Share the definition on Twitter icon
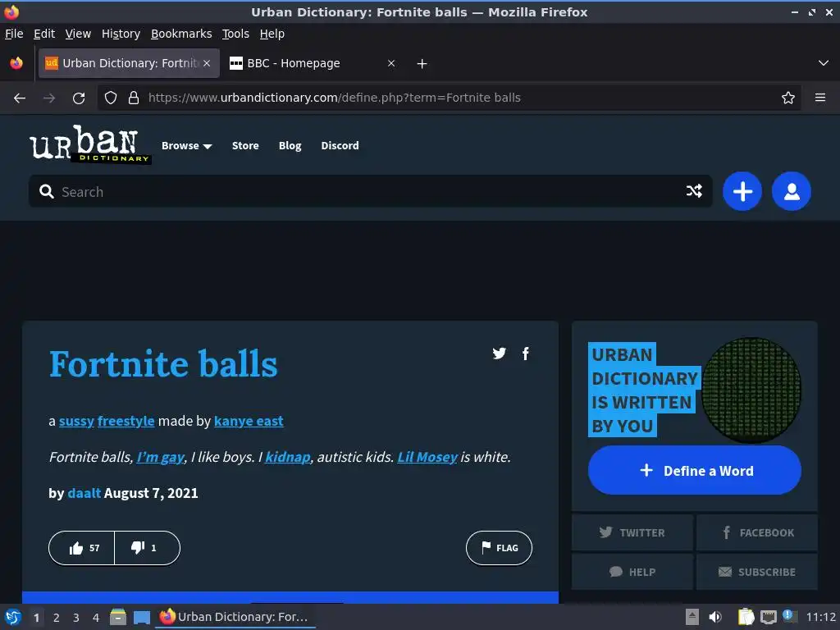The image size is (840, 630). [x=500, y=353]
